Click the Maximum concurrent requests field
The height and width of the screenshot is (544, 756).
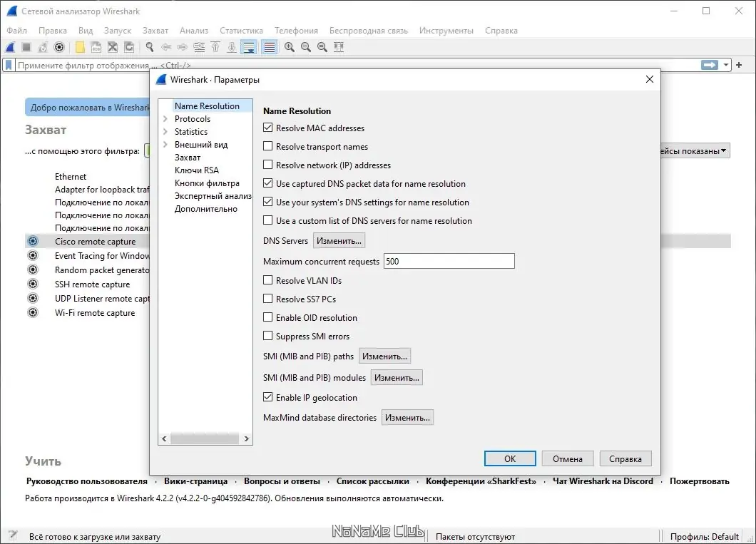449,261
